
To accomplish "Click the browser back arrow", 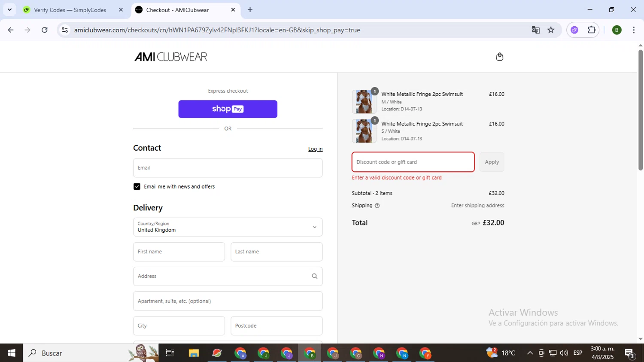I will (11, 30).
